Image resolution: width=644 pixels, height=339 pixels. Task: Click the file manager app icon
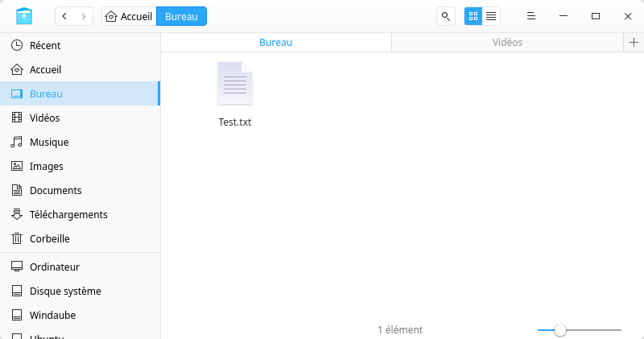coord(24,16)
